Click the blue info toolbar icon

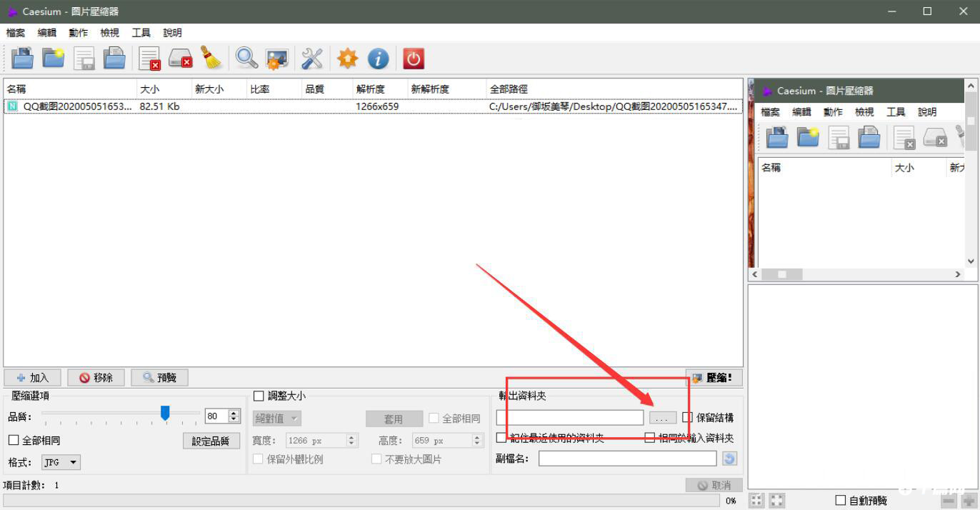click(x=378, y=58)
